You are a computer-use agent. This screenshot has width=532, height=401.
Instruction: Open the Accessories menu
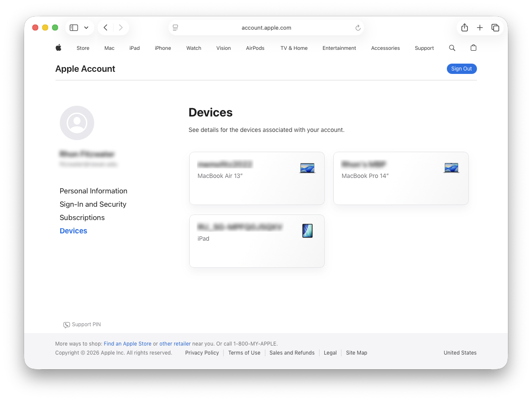[386, 48]
